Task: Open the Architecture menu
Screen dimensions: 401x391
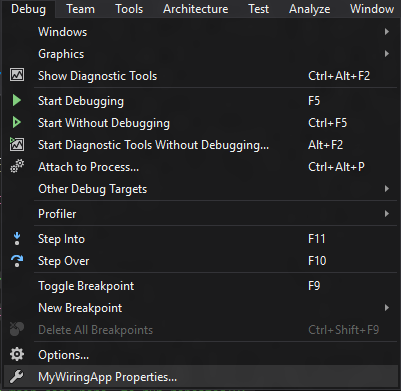Action: point(196,9)
